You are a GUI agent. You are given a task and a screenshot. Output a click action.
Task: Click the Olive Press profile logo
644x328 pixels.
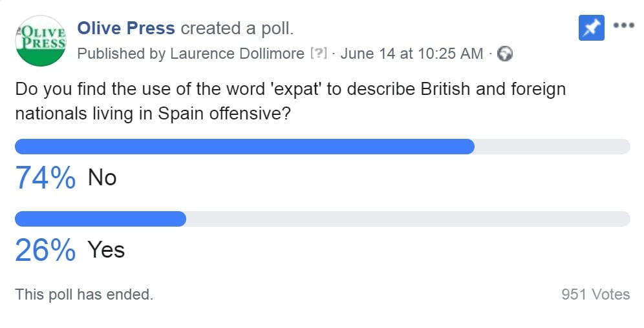click(x=41, y=41)
